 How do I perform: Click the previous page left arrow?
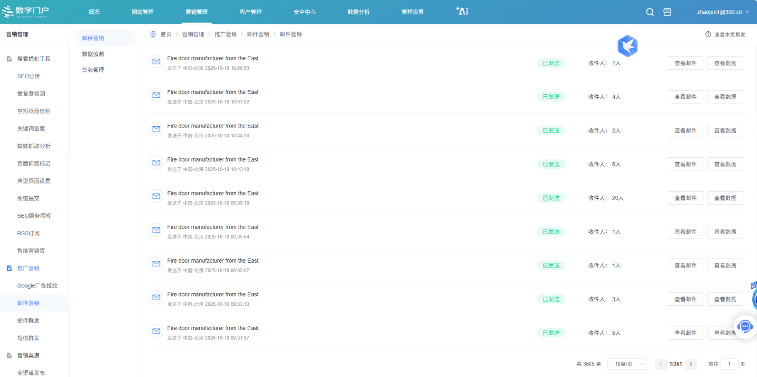coord(660,364)
